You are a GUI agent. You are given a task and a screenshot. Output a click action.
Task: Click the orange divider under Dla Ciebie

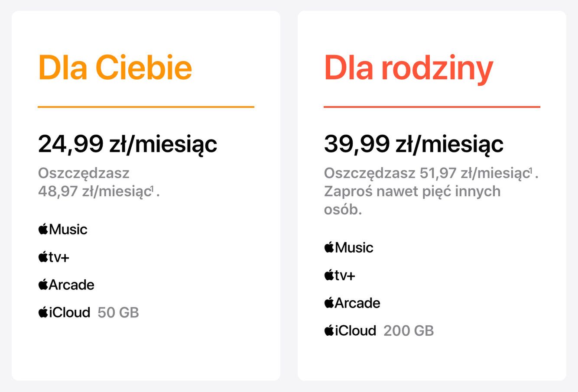tap(146, 107)
